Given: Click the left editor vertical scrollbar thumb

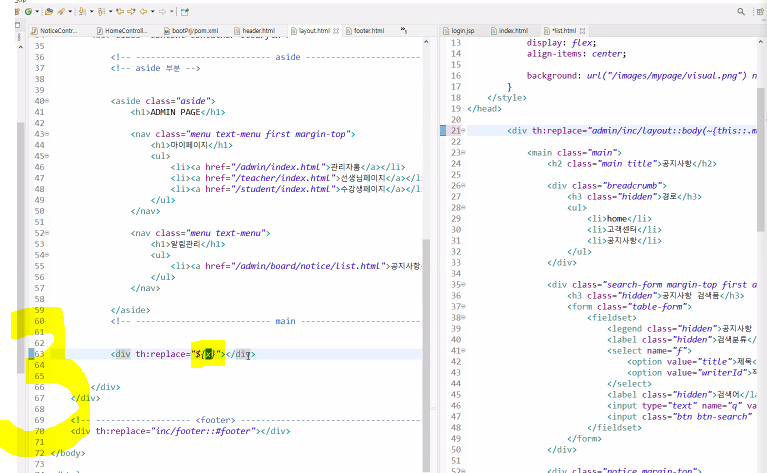Looking at the screenshot, I should 426,355.
